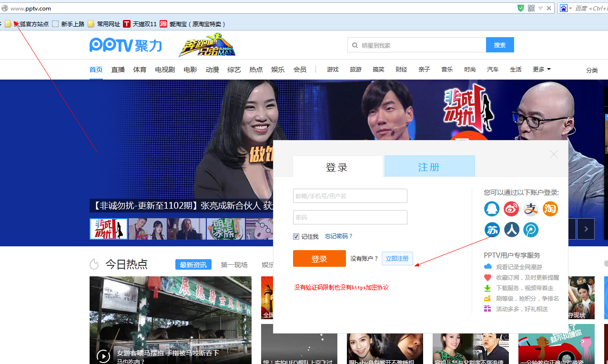This screenshot has height=364, width=608.
Task: Open the 热点 navigation item
Action: 256,70
